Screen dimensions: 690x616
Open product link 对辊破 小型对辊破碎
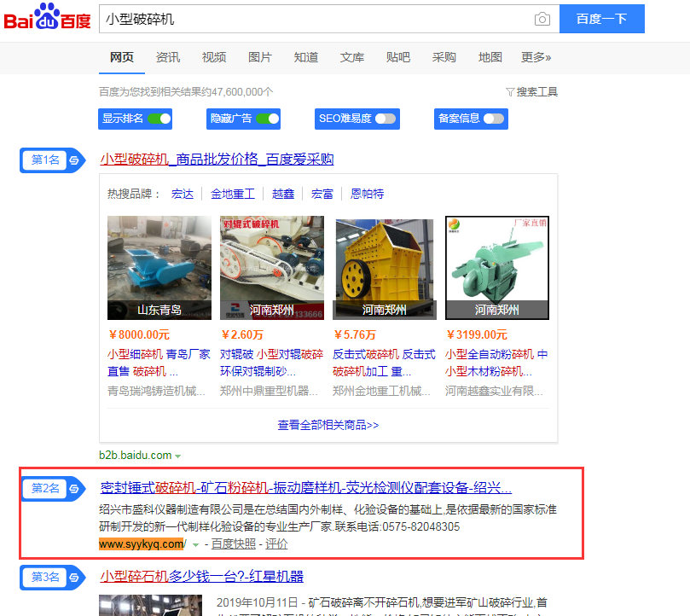(x=271, y=363)
